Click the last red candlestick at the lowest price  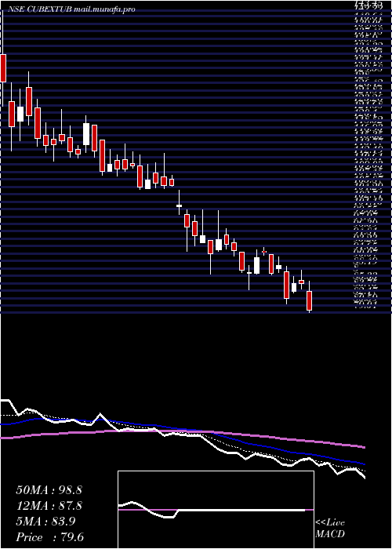pos(309,300)
